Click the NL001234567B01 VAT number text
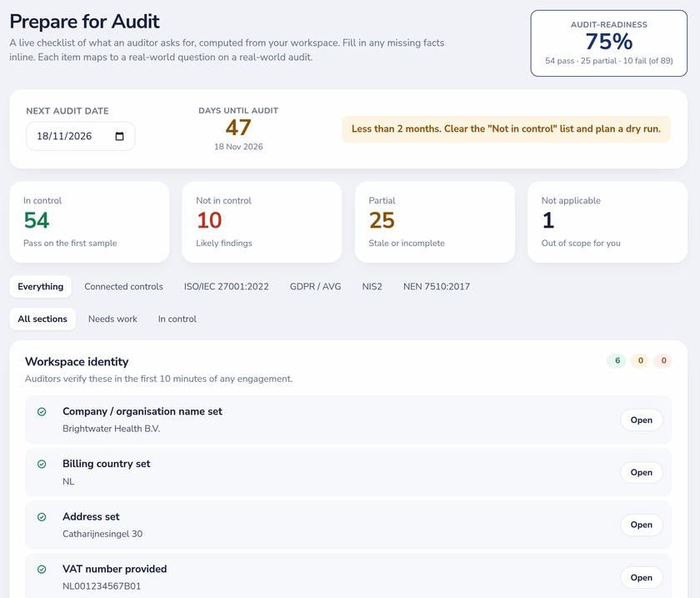 point(102,586)
